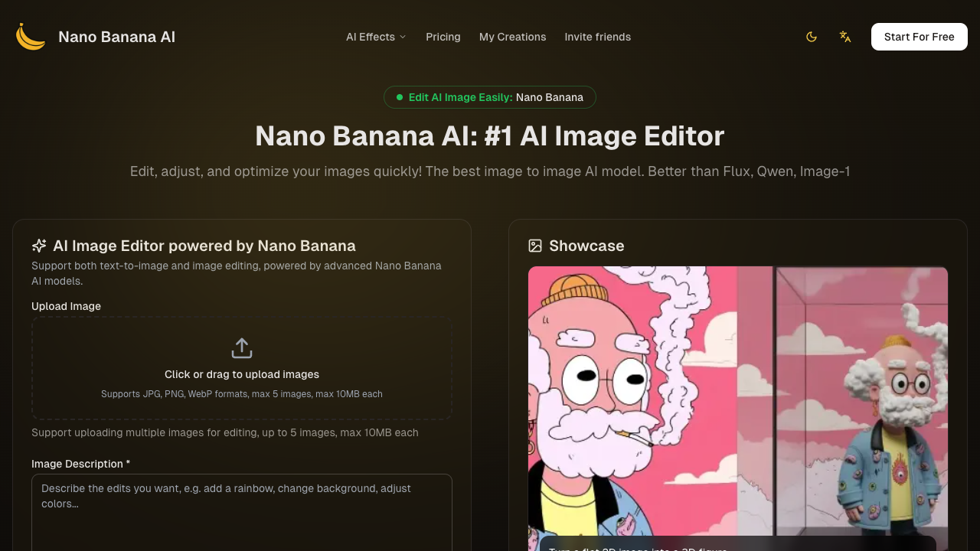Click the 'Image Description *' label
980x551 pixels.
(x=80, y=464)
